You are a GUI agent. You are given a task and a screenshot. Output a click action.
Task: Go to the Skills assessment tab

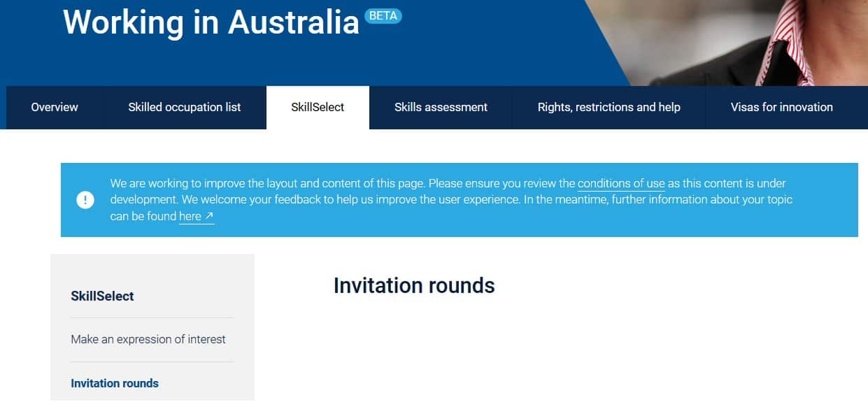(x=441, y=107)
